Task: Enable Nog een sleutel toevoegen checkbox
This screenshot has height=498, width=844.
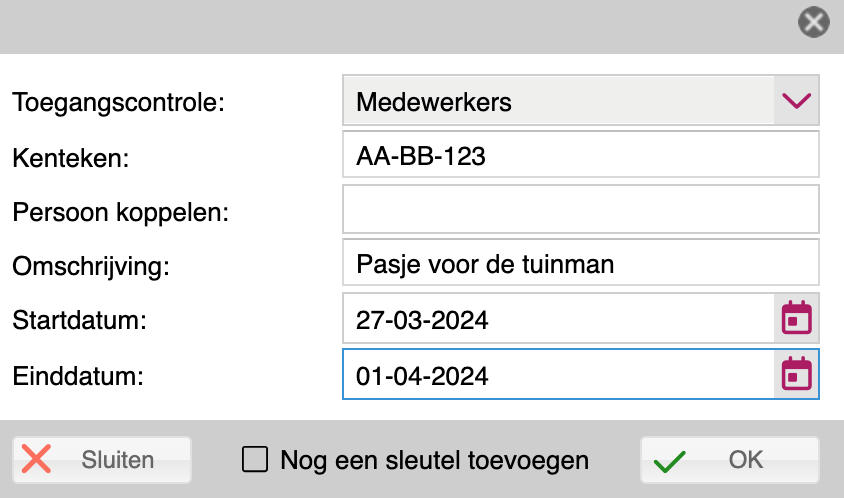Action: pyautogui.click(x=255, y=459)
